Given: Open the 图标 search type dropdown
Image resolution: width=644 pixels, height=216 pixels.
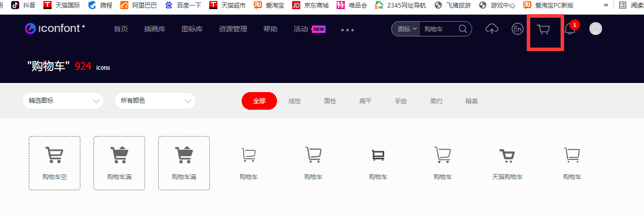Looking at the screenshot, I should [406, 29].
